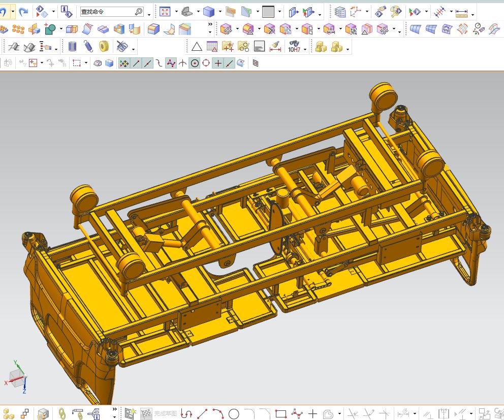This screenshot has height=420, width=504.
Task: Expand the bottom toolbar overflow chevron
Action: click(115, 409)
